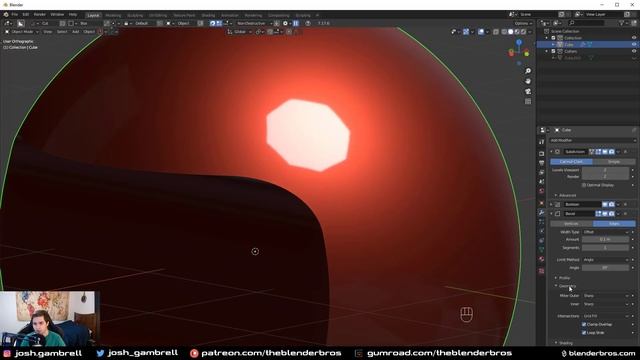Toggle X-ray mode in viewport header
This screenshot has height=360, width=640.
coord(496,32)
